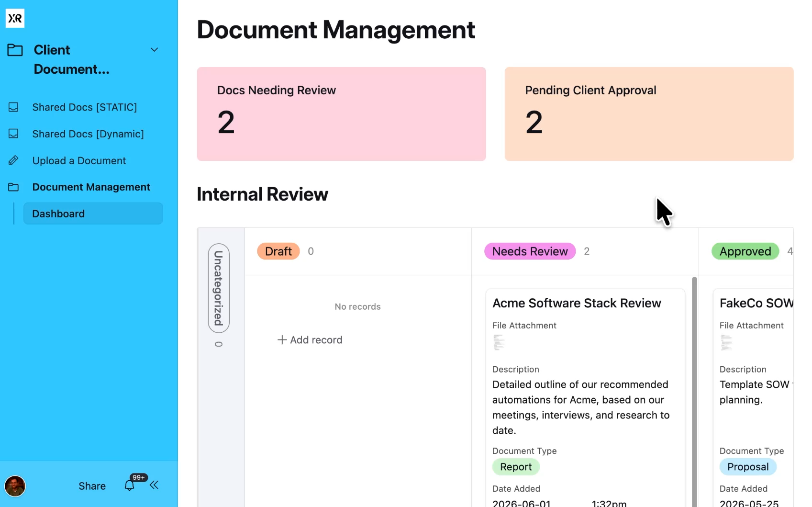Open Upload a Document page
812x507 pixels.
(79, 161)
